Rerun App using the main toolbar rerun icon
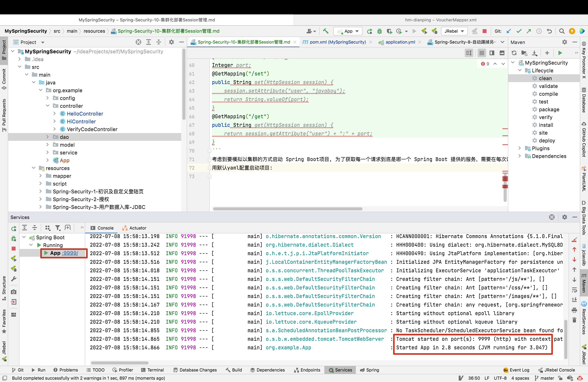This screenshot has height=382, width=588. [x=370, y=31]
